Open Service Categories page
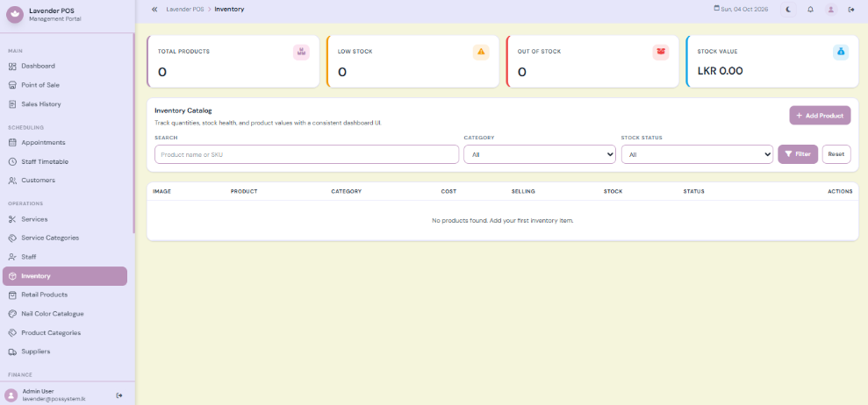 pyautogui.click(x=65, y=238)
